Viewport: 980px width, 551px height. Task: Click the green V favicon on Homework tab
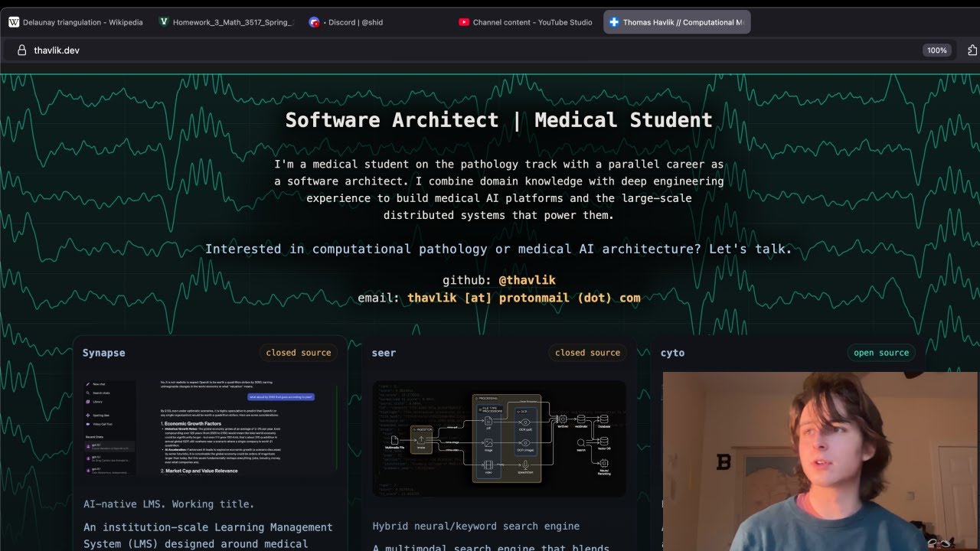click(164, 22)
